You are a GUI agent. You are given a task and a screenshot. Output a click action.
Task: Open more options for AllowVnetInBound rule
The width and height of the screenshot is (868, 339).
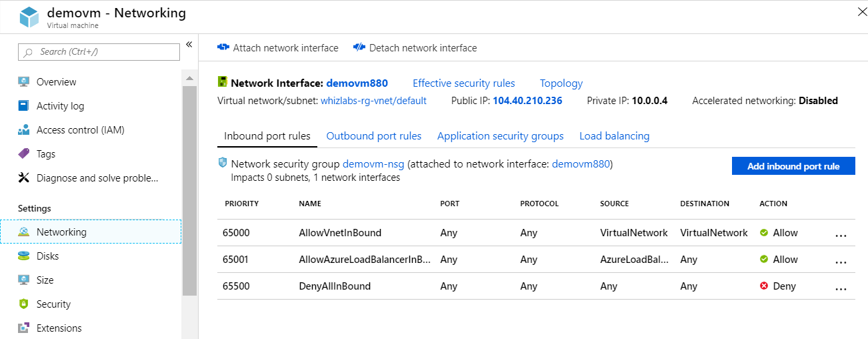click(x=841, y=236)
